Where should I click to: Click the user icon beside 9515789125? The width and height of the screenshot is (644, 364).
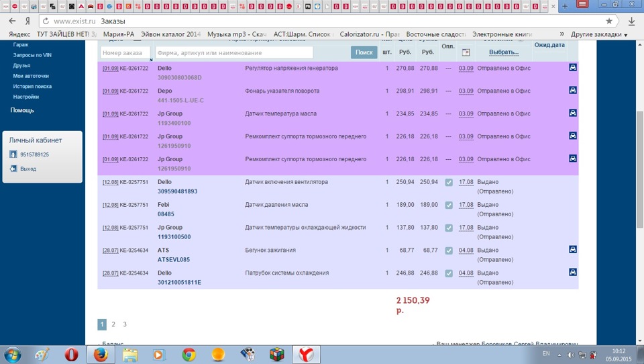click(x=13, y=154)
